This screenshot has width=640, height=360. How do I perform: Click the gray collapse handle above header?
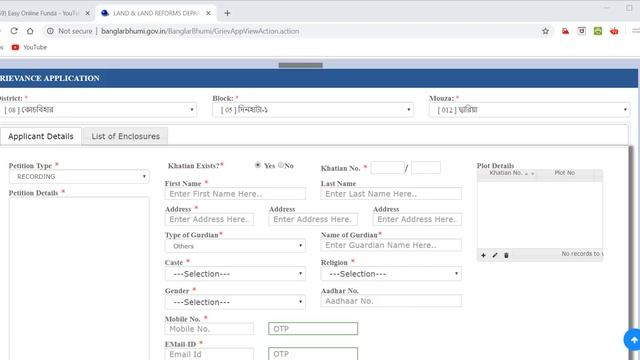300,65
